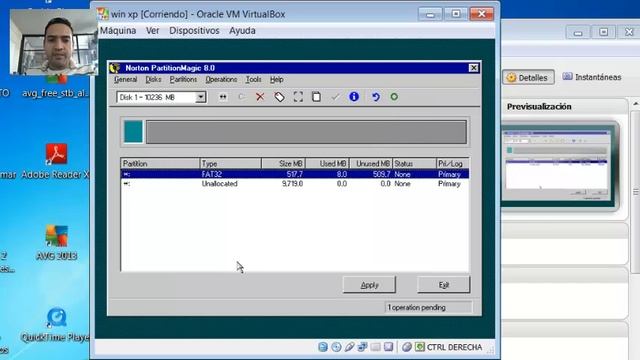The image size is (640, 360).
Task: Click the Apply button
Action: [369, 285]
